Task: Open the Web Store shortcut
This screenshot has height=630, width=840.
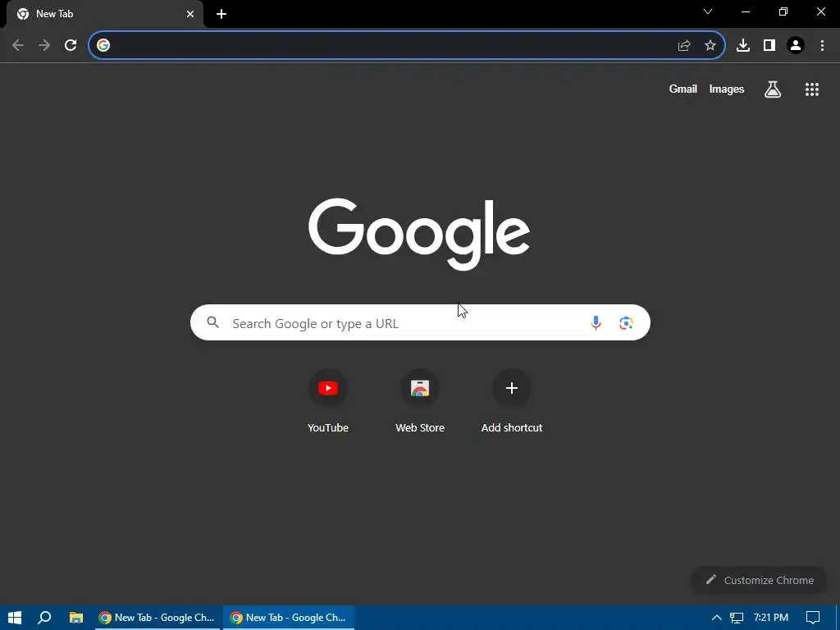Action: point(419,402)
